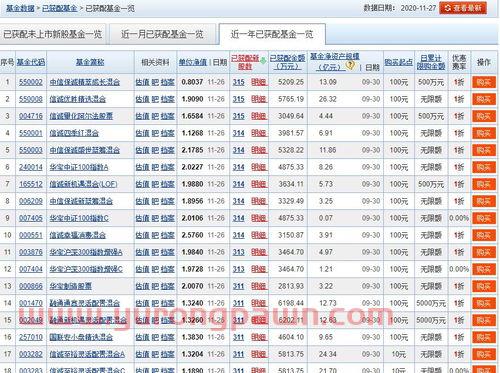
Task: Sort by 日累计限购金额 column header
Action: 431,62
